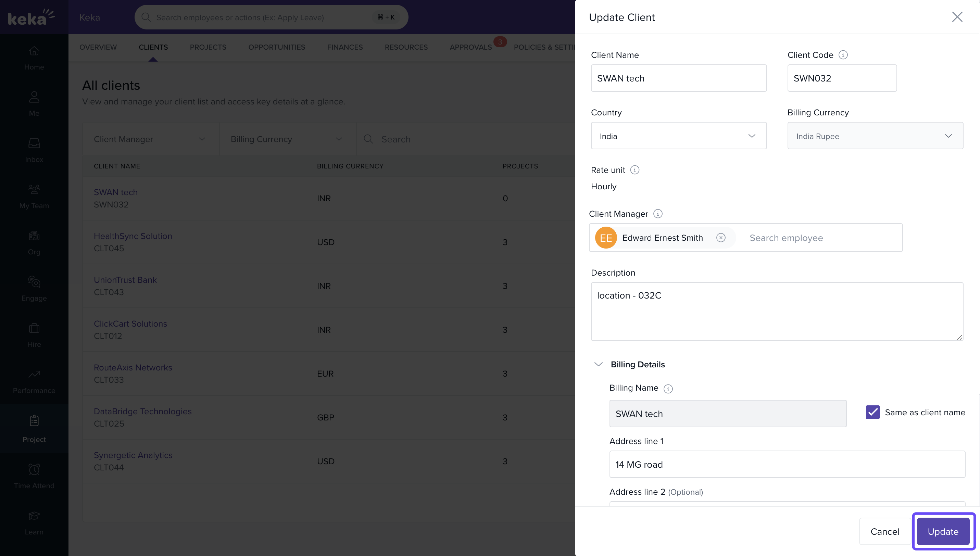This screenshot has width=980, height=556.
Task: Close the Update Client panel
Action: [957, 17]
